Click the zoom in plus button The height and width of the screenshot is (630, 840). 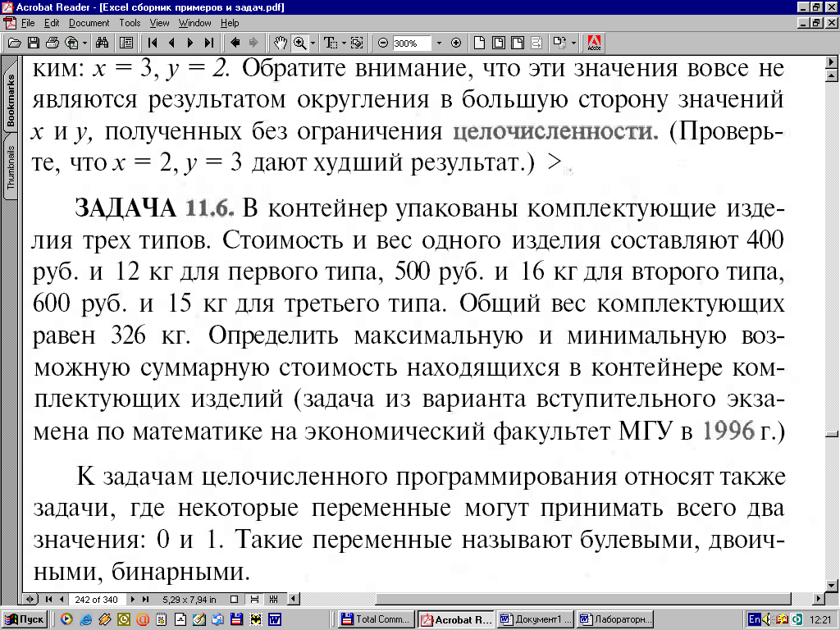[x=456, y=43]
